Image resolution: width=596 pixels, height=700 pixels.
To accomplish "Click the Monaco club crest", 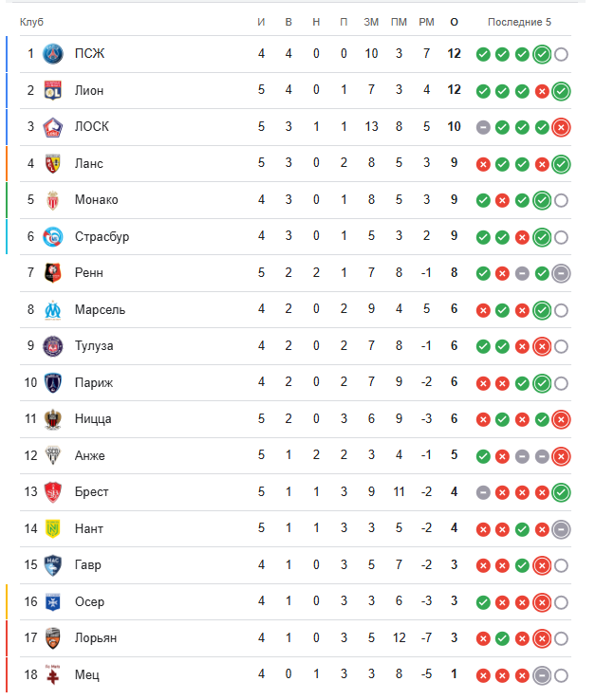I will (x=53, y=200).
